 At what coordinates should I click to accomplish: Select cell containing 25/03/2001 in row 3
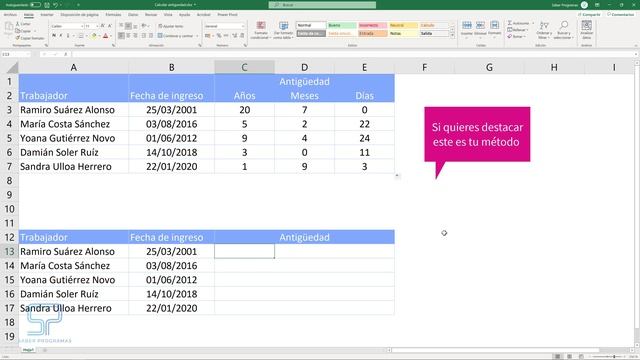(171, 110)
